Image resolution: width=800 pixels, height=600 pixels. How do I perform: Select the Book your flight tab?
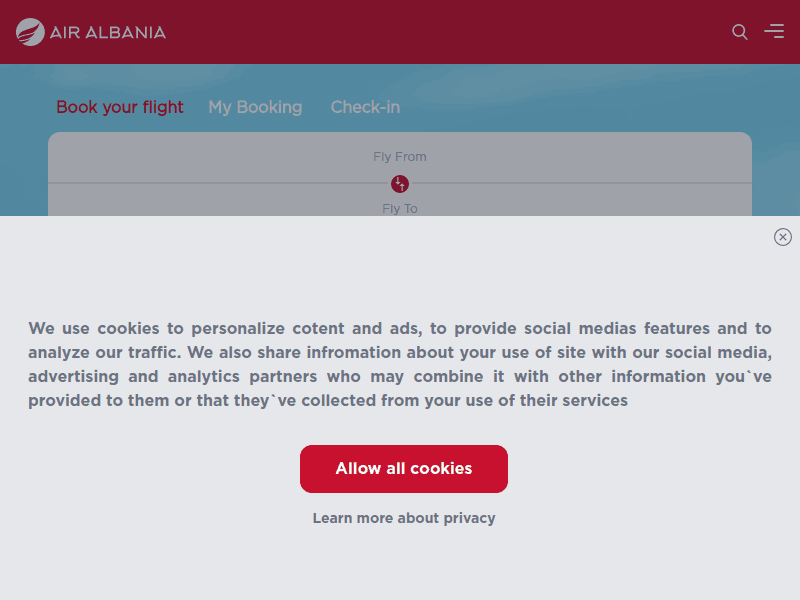[x=119, y=107]
